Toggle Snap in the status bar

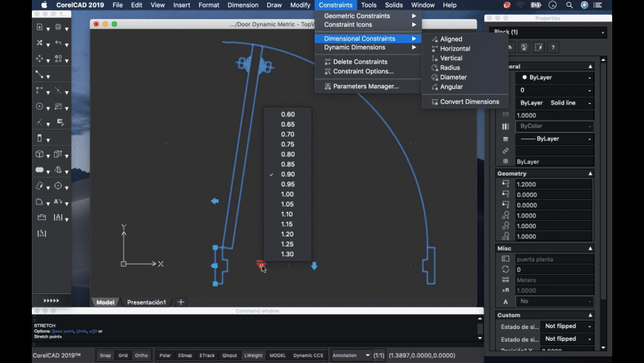point(106,355)
